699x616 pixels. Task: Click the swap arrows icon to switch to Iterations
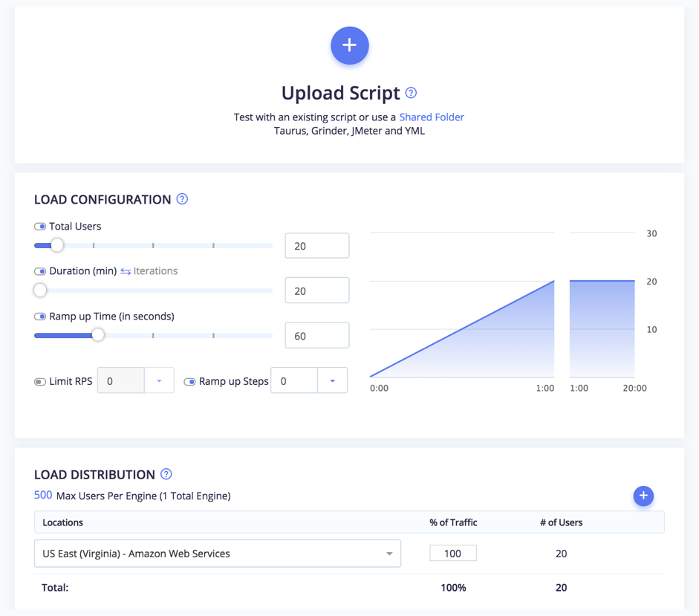click(126, 271)
